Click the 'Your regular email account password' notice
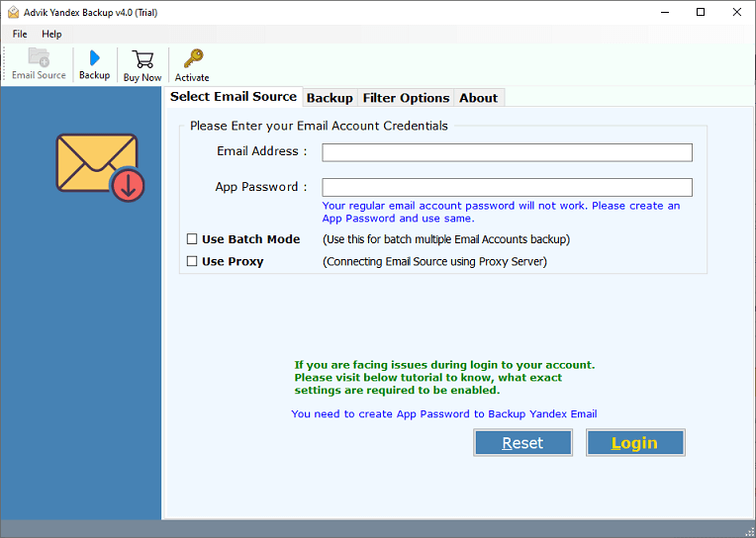Screen dimensions: 756x538 pyautogui.click(x=501, y=212)
